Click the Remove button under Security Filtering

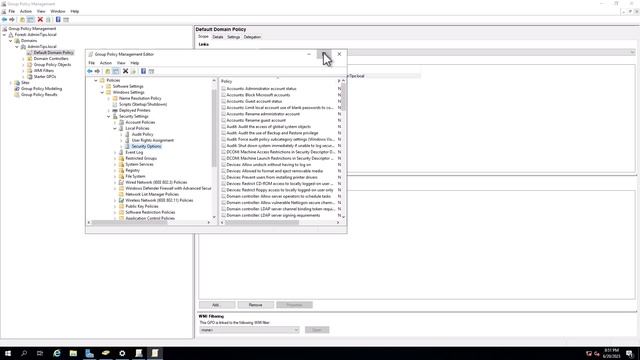tap(256, 305)
